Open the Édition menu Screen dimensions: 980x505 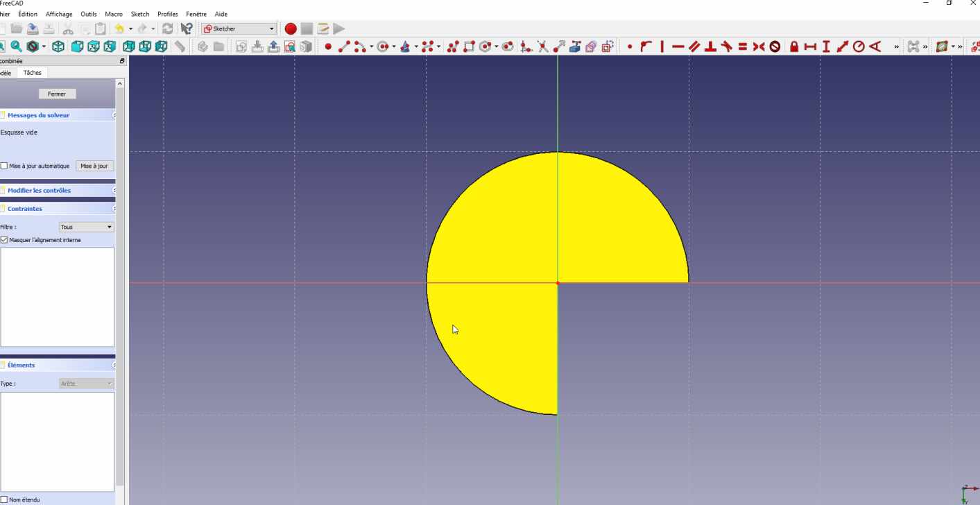[28, 14]
